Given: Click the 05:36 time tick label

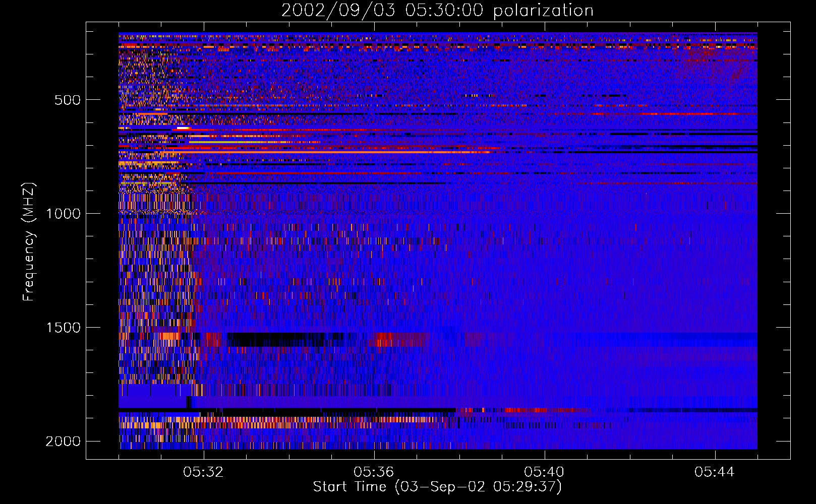Looking at the screenshot, I should [374, 472].
